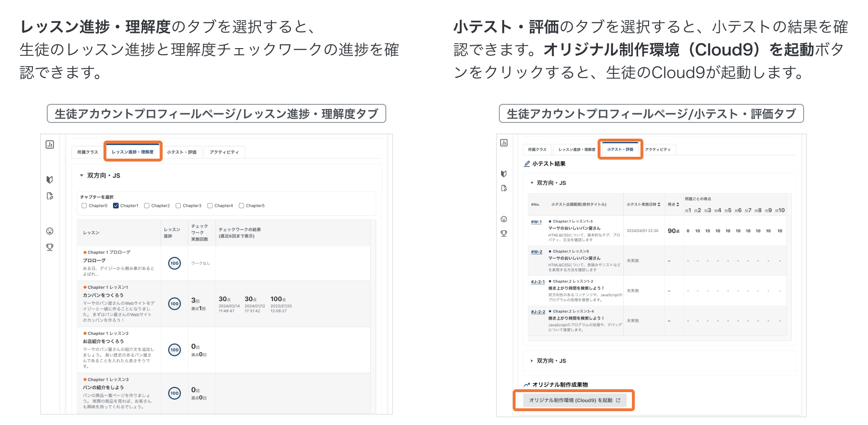Screen dimensions: 868x425
Task: Enable the Chapter3 checkbox
Action: pos(178,206)
